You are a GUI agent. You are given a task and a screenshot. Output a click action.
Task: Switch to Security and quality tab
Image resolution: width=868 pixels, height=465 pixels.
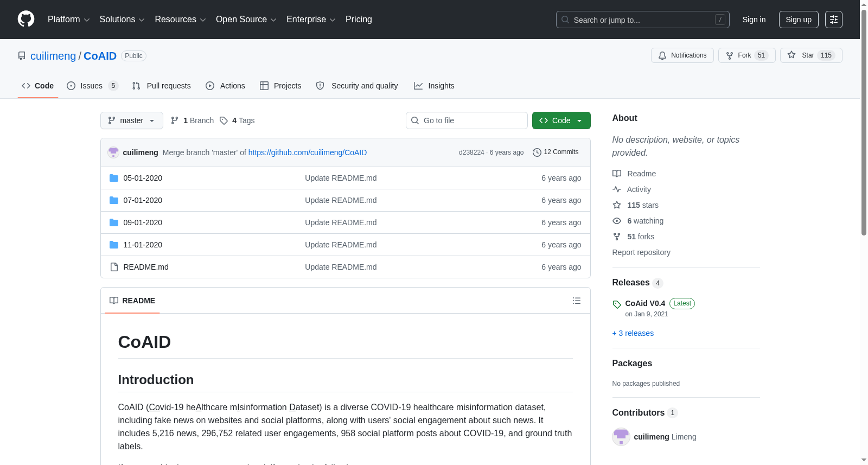click(x=357, y=86)
